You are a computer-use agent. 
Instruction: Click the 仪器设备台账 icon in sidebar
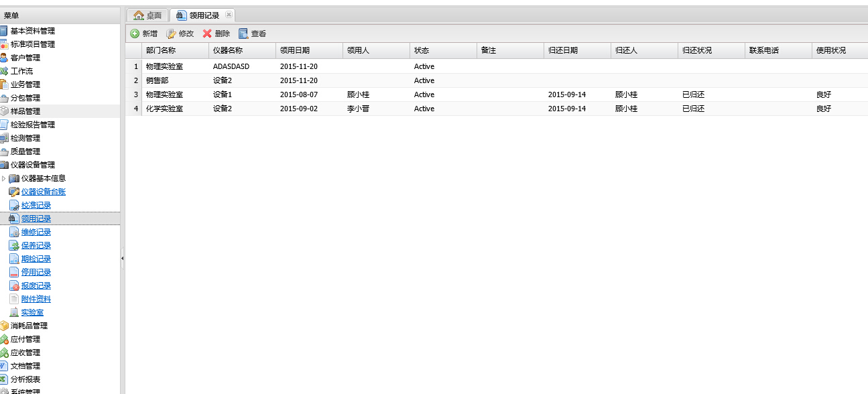(x=14, y=192)
